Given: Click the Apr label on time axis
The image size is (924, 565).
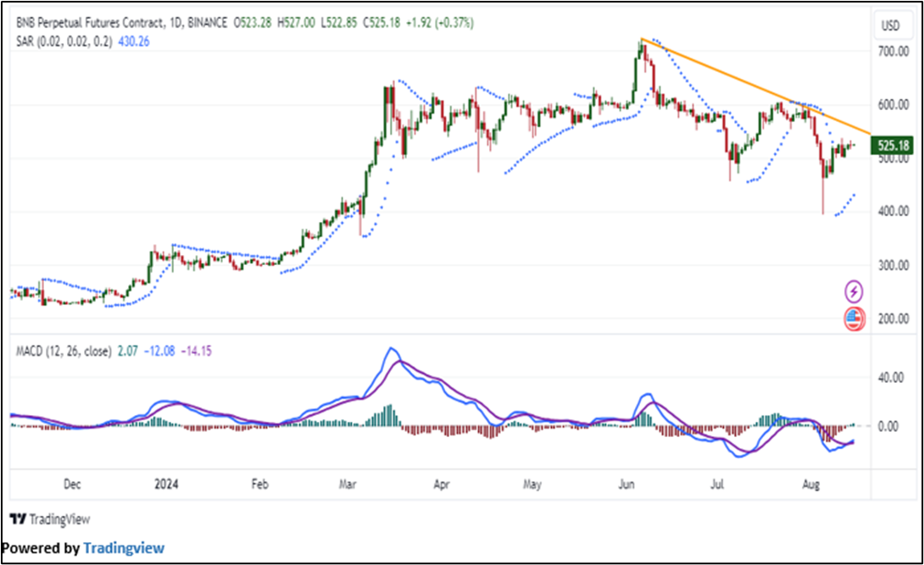Looking at the screenshot, I should (x=442, y=485).
